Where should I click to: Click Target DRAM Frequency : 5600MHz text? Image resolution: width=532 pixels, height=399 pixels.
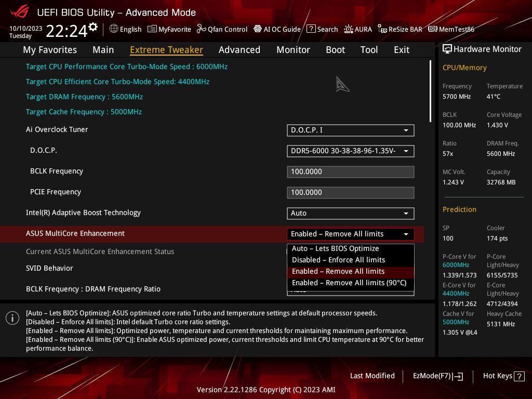84,97
